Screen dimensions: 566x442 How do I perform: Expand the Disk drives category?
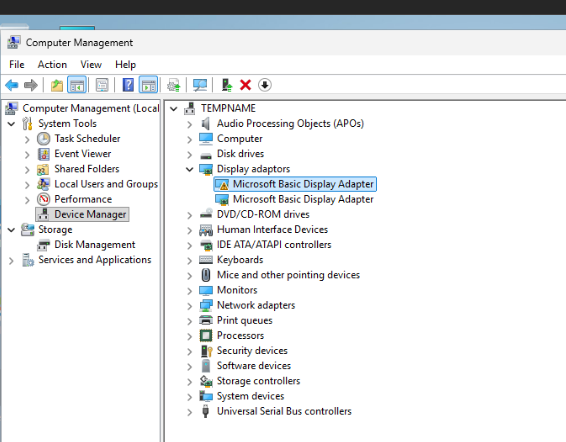[190, 155]
